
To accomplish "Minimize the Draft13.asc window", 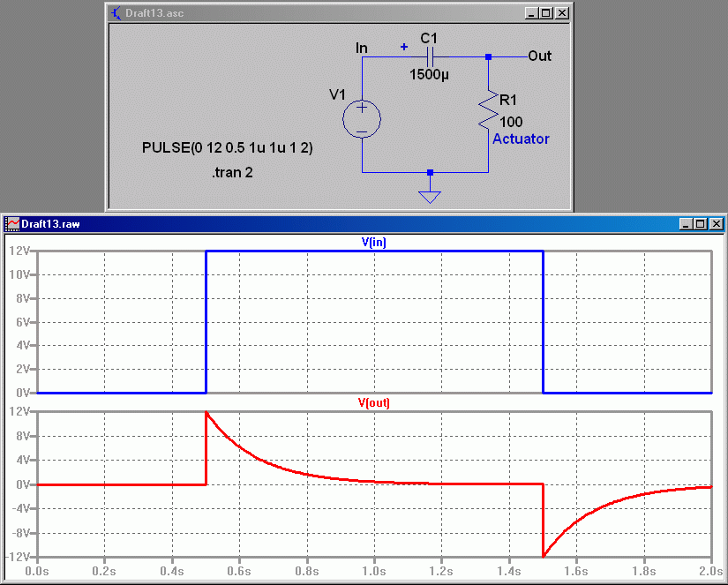I will (x=532, y=13).
